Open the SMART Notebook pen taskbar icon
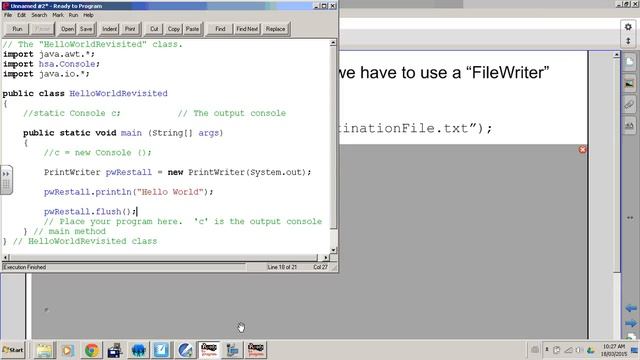Screen dimensions: 640x360 tap(185, 350)
